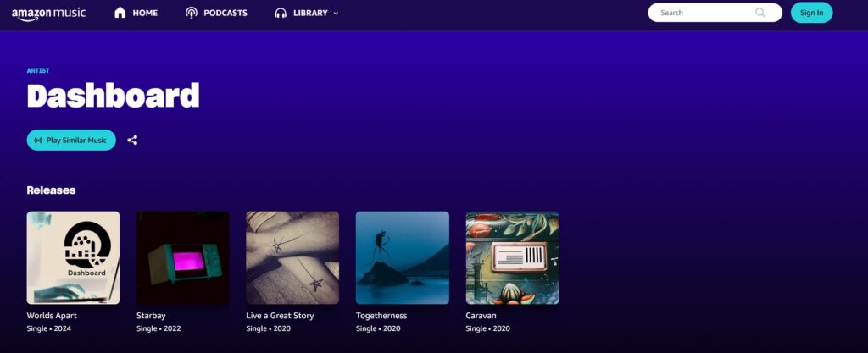This screenshot has height=353, width=868.
Task: Open the Worlds Apart album cover
Action: coord(73,258)
